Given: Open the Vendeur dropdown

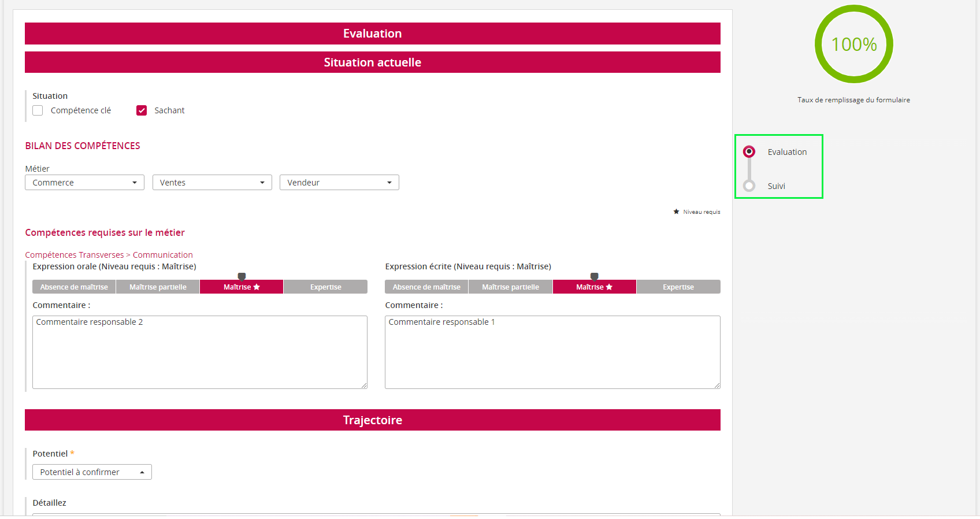Looking at the screenshot, I should pos(339,183).
